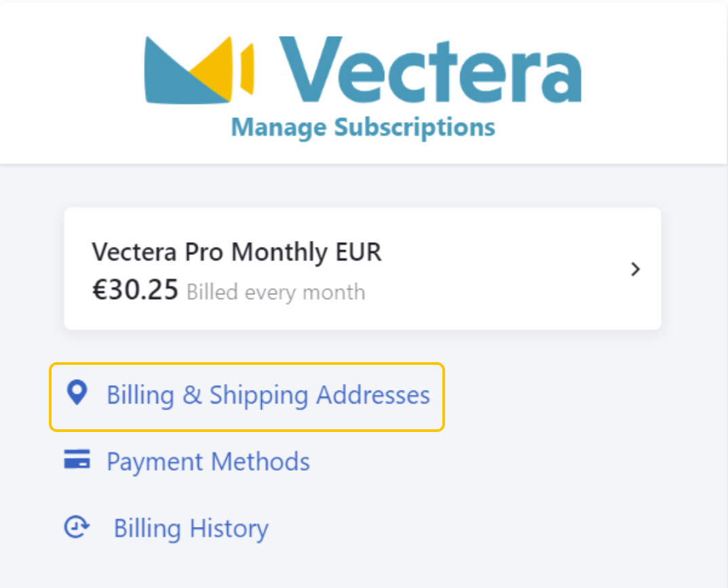Click the billing history clock icon
The width and height of the screenshot is (728, 588).
(x=77, y=527)
